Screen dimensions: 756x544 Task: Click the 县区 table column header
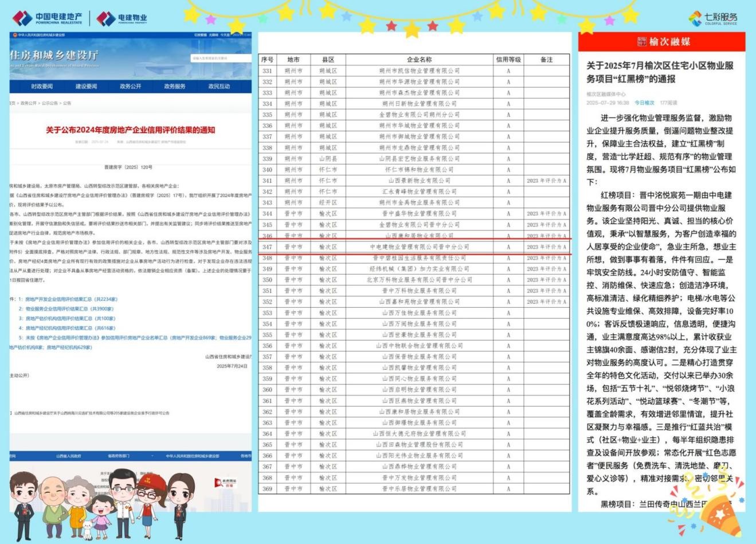click(328, 60)
